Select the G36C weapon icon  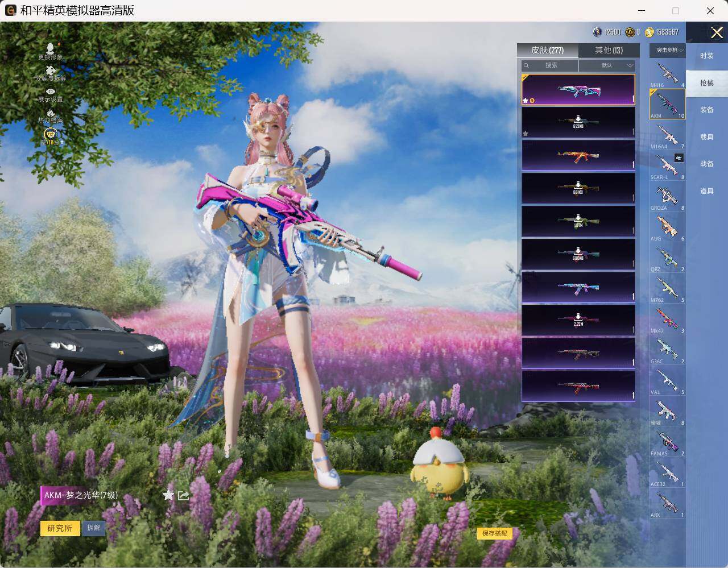point(668,350)
